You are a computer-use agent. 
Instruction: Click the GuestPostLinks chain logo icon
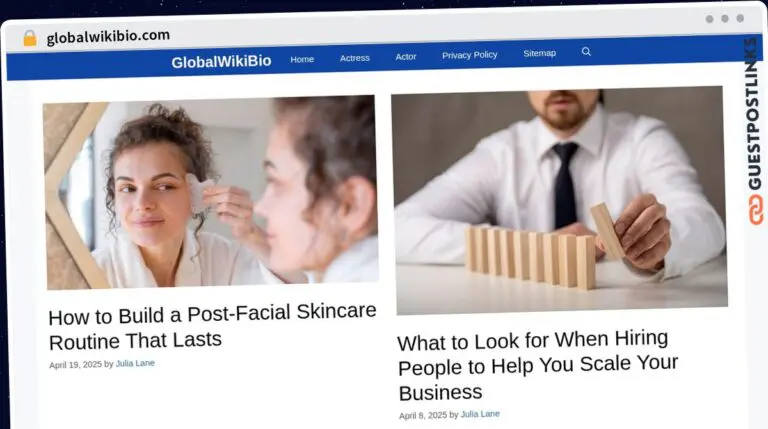755,210
